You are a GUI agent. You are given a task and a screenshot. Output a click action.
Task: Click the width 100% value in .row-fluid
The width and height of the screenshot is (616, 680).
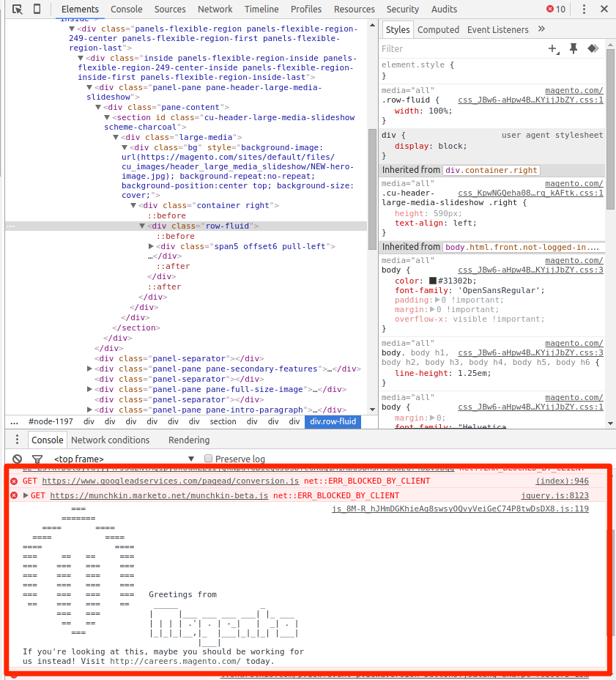click(x=440, y=111)
